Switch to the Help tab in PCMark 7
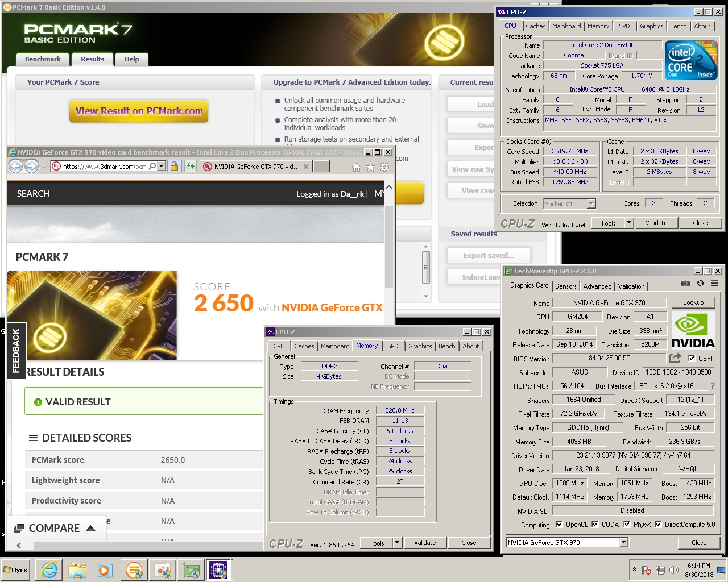Image resolution: width=728 pixels, height=582 pixels. (x=132, y=59)
